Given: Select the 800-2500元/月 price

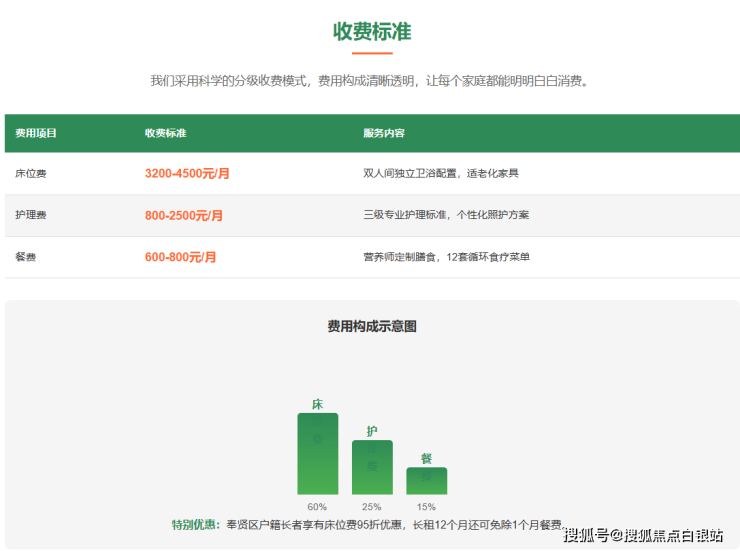Looking at the screenshot, I should click(x=184, y=215).
